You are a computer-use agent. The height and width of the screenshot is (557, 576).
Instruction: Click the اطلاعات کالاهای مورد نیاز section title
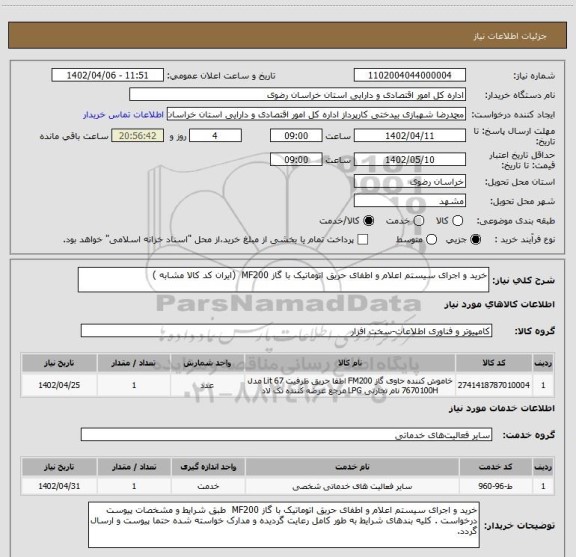(x=500, y=304)
